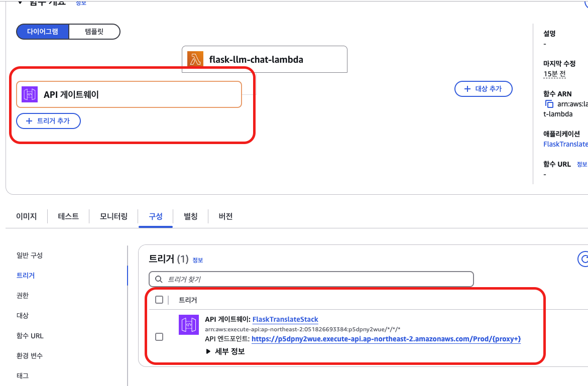588x386 pixels.
Task: Click the 애플리케이션 label
Action: (562, 134)
